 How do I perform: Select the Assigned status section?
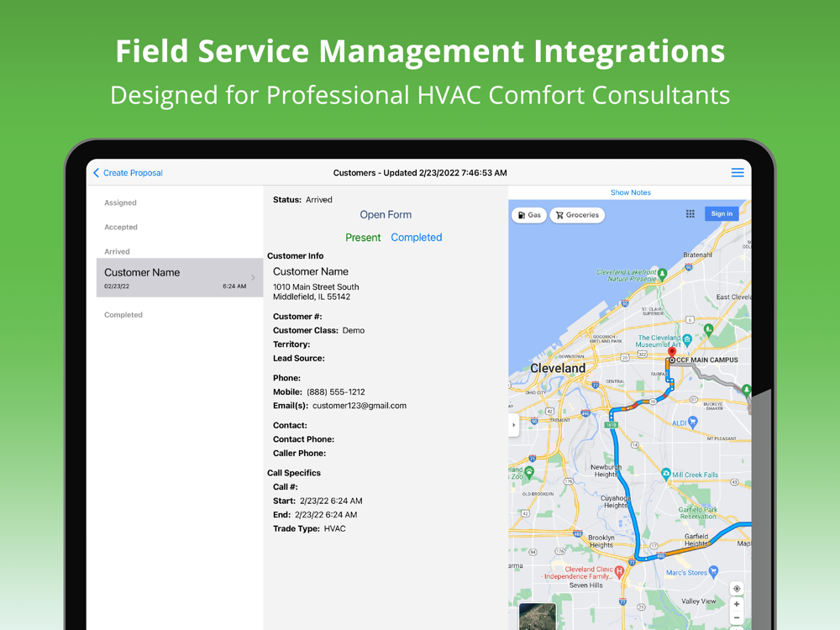pos(120,202)
